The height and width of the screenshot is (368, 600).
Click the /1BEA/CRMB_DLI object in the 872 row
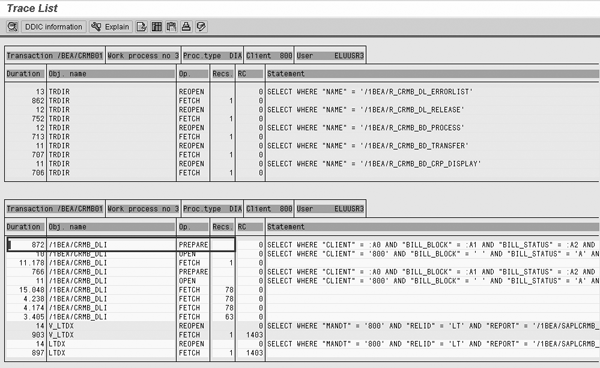pos(78,245)
